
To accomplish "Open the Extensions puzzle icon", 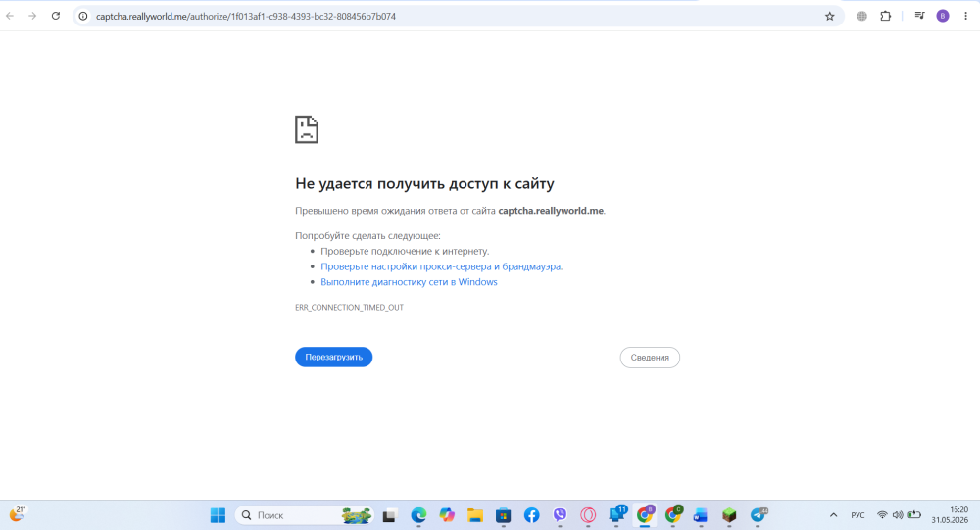I will pyautogui.click(x=886, y=17).
